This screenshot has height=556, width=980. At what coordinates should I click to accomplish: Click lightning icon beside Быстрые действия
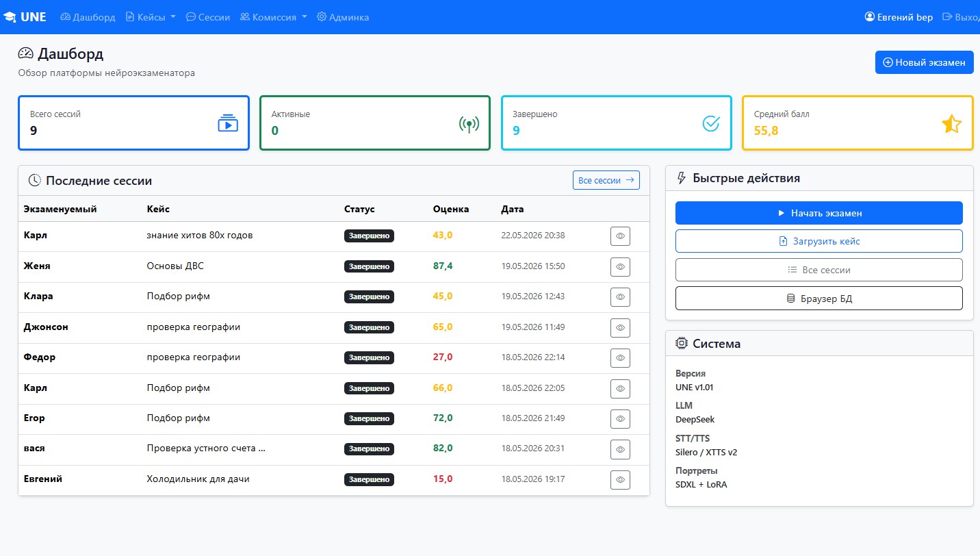[x=681, y=178]
